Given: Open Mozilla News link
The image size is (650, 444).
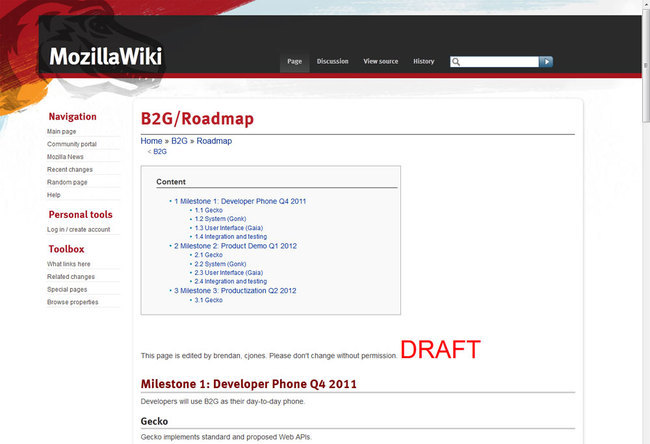Looking at the screenshot, I should [x=65, y=157].
